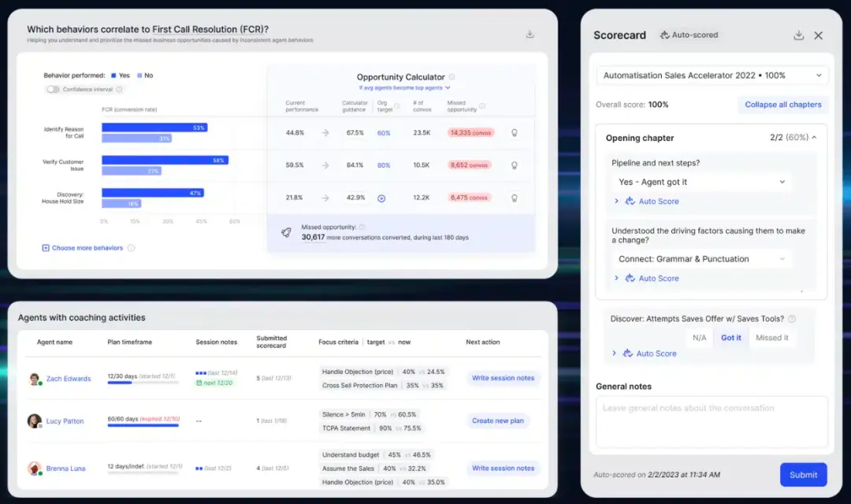Select the N/A scoring option
The height and width of the screenshot is (504, 851).
pyautogui.click(x=699, y=338)
